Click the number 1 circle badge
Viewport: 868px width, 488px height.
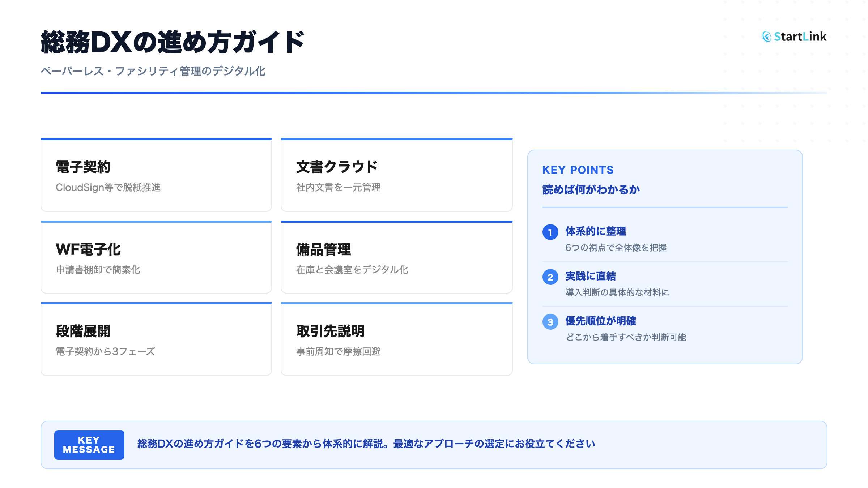pos(550,232)
